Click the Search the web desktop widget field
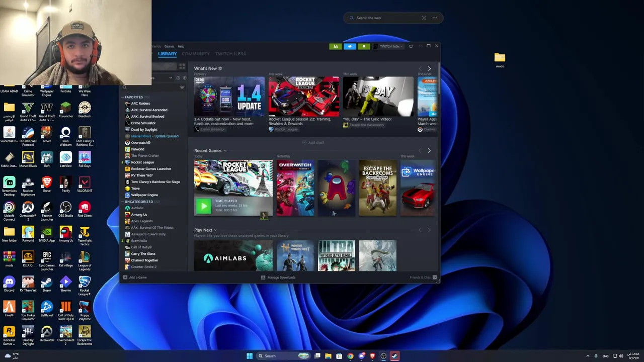Viewport: 644px width, 362px height. [x=393, y=18]
